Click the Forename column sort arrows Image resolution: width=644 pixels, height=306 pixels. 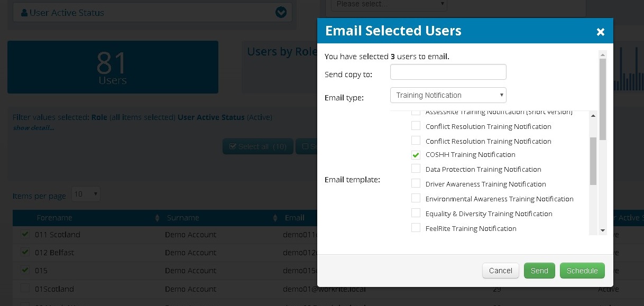[157, 218]
